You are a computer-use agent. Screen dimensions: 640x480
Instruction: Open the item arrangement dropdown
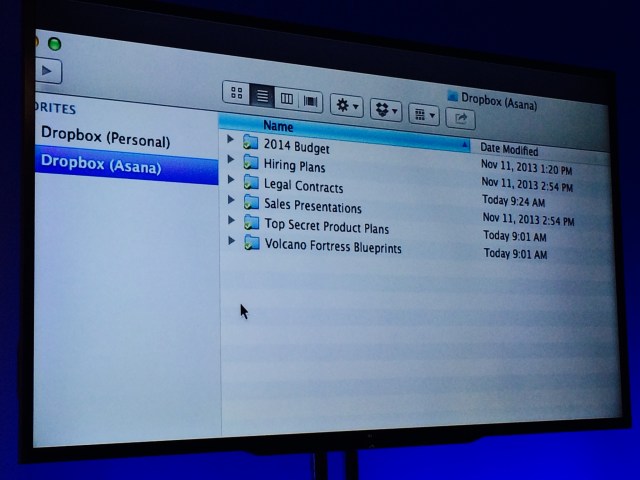423,114
